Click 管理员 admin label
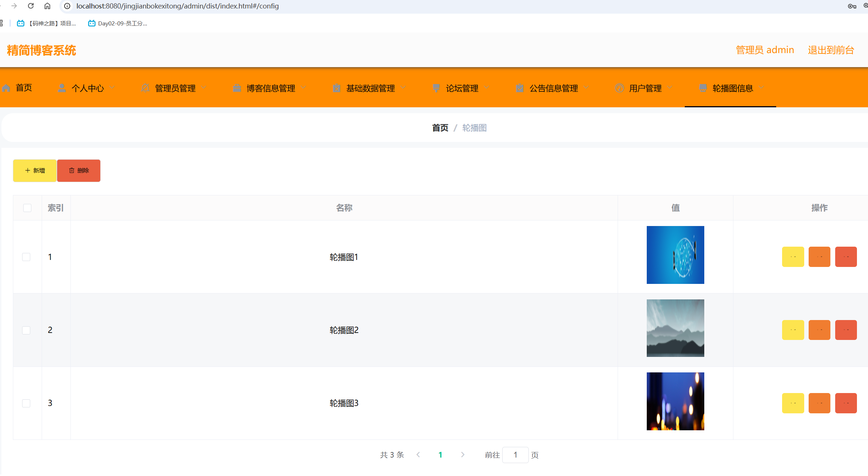Image resolution: width=868 pixels, height=476 pixels. tap(765, 50)
